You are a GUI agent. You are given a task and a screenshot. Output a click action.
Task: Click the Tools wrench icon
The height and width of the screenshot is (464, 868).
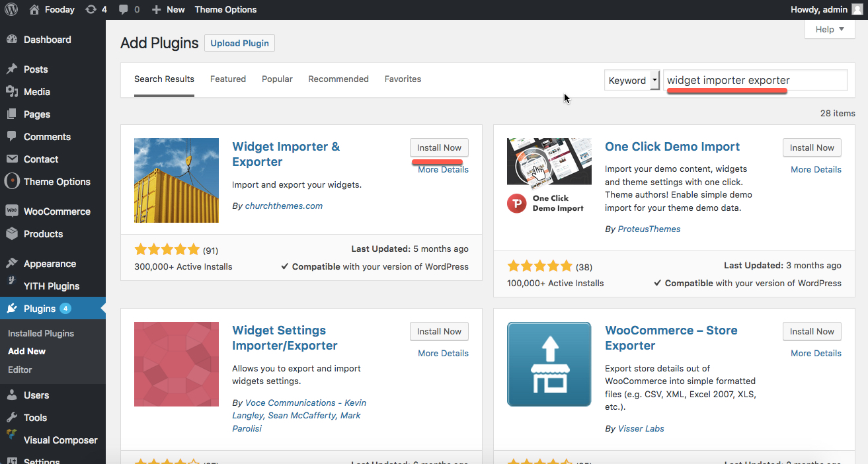point(11,418)
